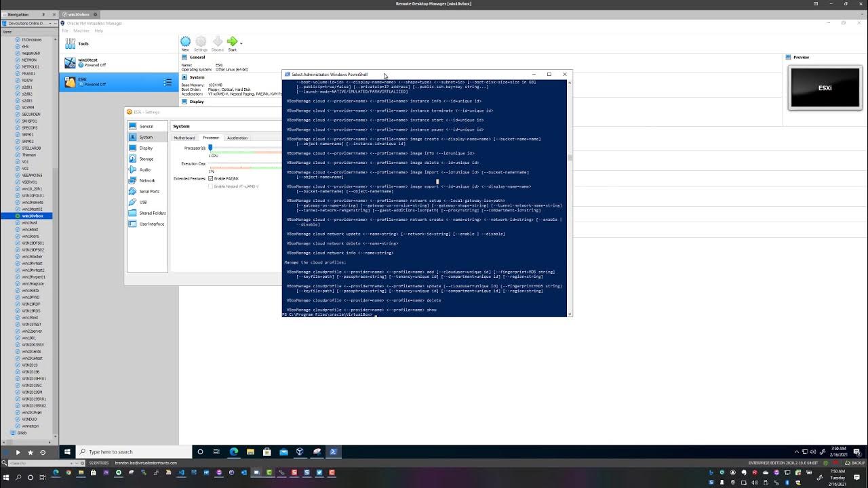Click the PowerShell command prompt line
This screenshot has height=488, width=868.
(329, 314)
